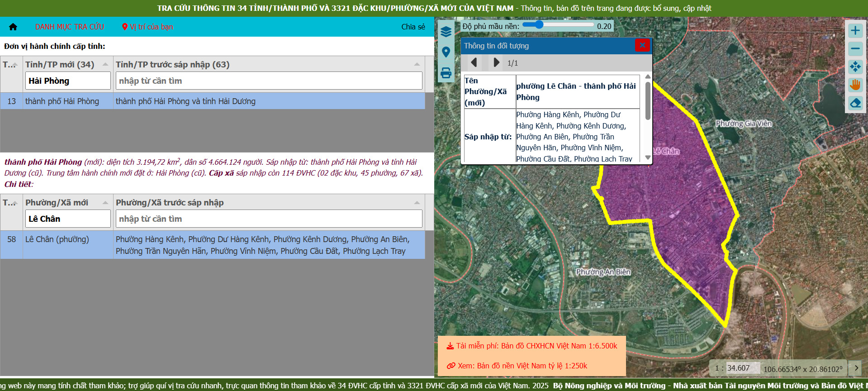Focus the Hải Phòng province filter field

(68, 81)
